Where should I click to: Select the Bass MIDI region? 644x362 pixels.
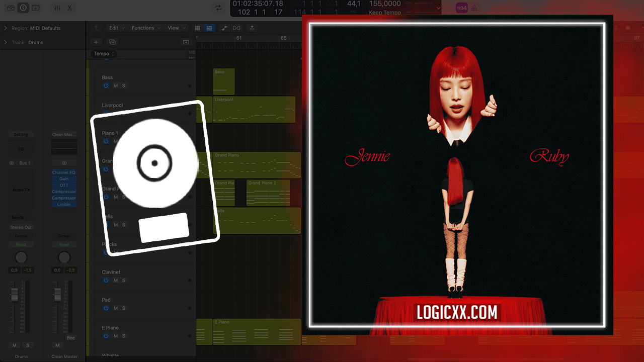tap(224, 81)
